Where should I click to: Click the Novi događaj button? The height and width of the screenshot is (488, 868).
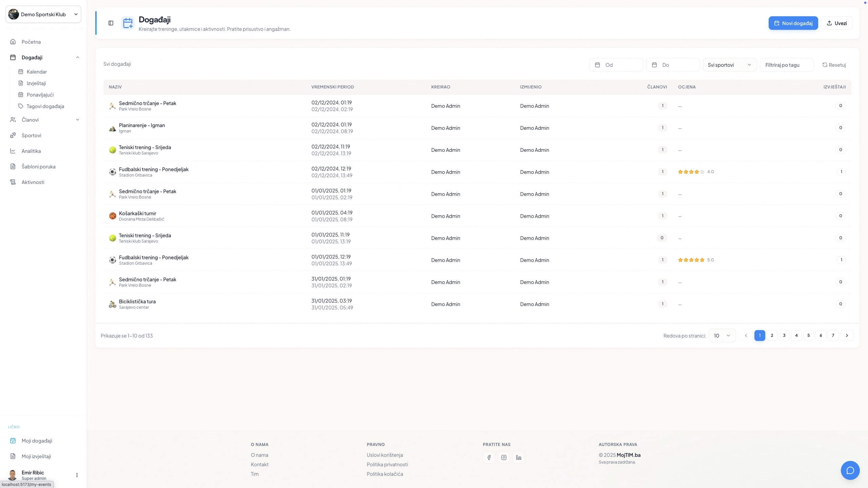(793, 23)
